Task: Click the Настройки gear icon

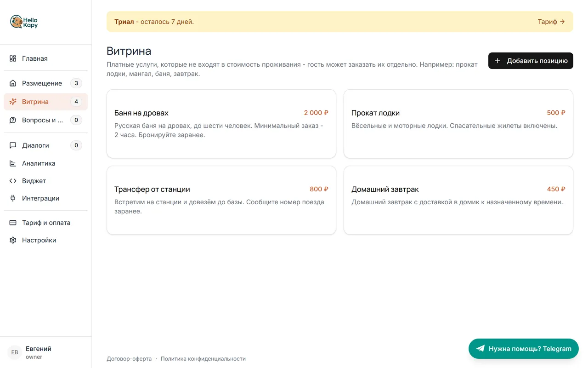Action: [13, 240]
